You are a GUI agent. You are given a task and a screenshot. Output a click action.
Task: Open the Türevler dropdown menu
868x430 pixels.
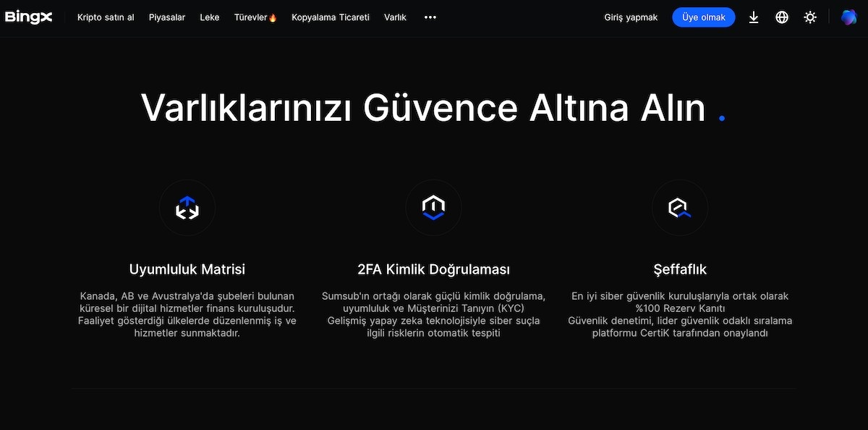click(x=255, y=17)
